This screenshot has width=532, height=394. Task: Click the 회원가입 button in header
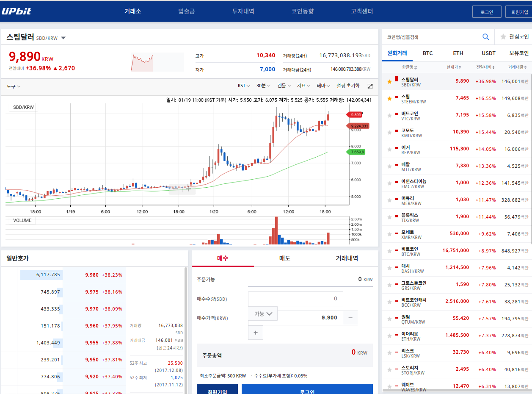[519, 12]
